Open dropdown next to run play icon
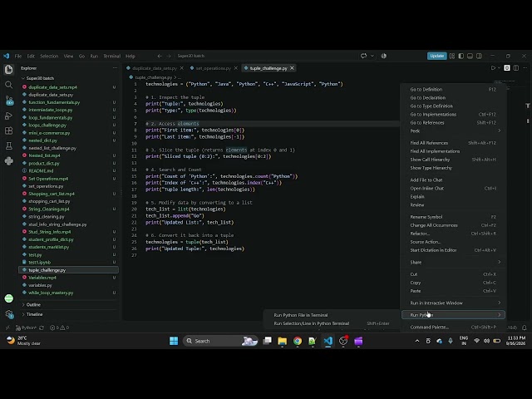 pos(499,68)
